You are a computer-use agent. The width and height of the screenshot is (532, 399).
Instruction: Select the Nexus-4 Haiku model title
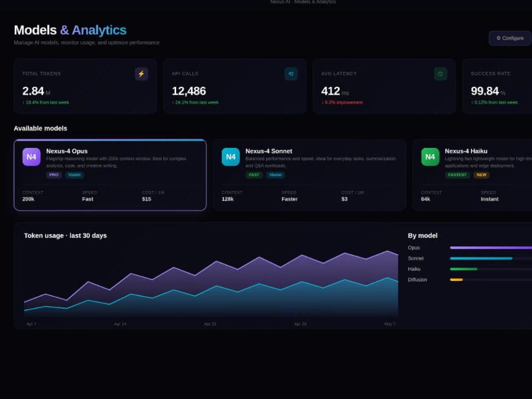[466, 151]
